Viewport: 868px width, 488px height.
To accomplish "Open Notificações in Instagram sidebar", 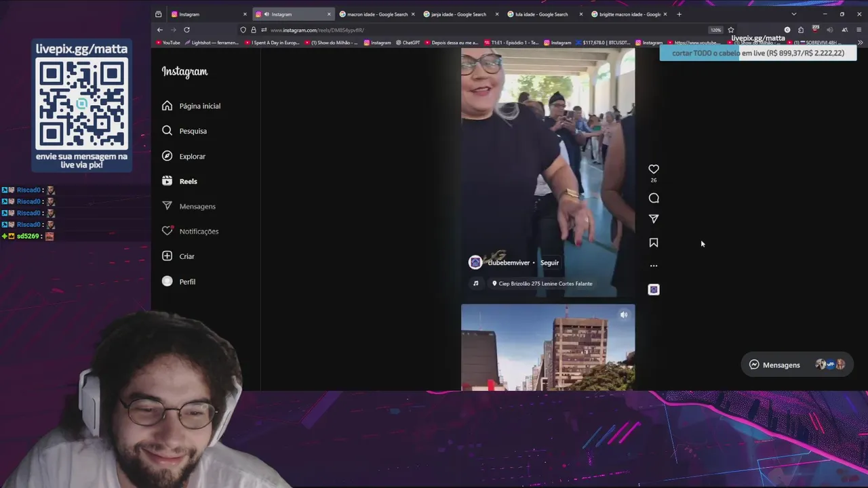I will coord(190,231).
